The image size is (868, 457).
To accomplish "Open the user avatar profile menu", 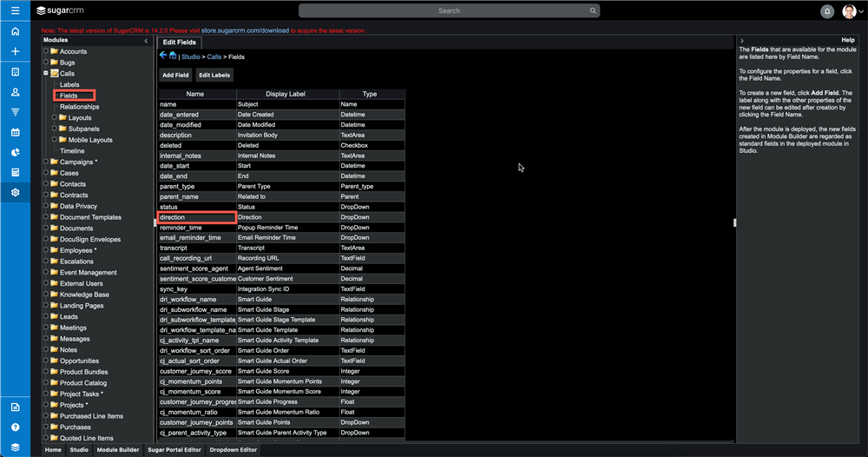I will click(x=849, y=11).
